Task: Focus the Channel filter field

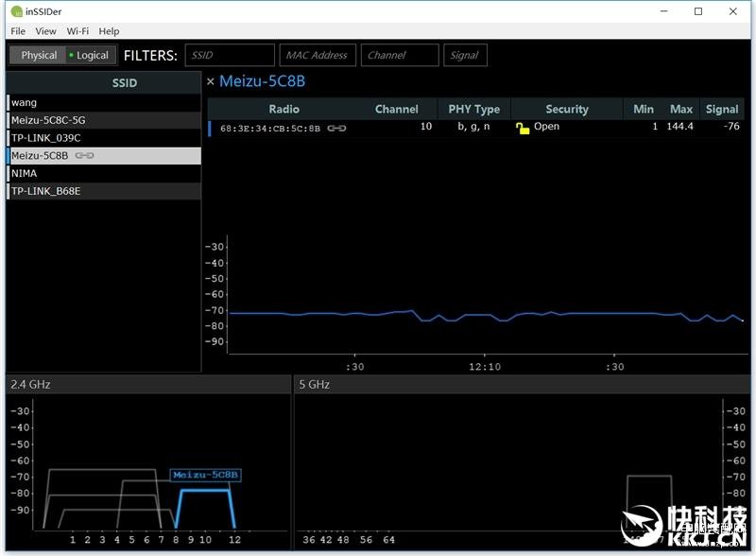Action: [x=400, y=55]
